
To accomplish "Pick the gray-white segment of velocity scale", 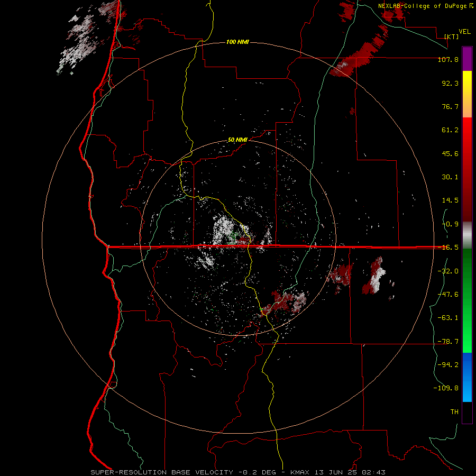I will [x=467, y=235].
